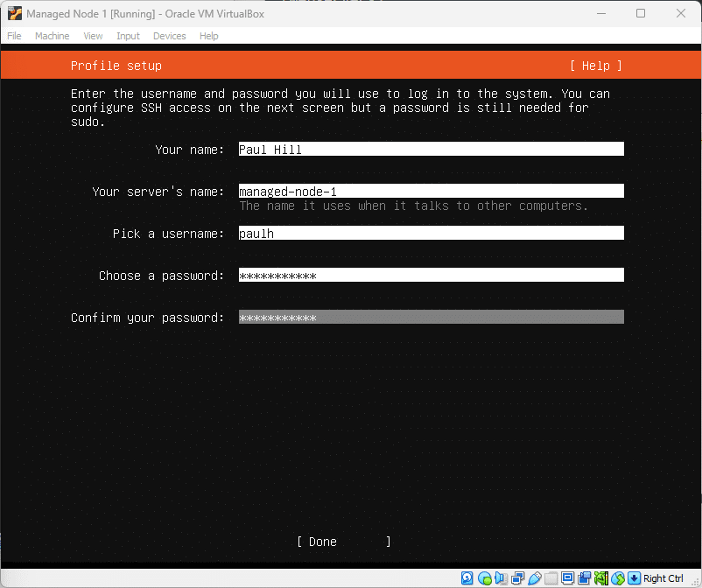The width and height of the screenshot is (702, 588).
Task: Click the Choose a password field
Action: coord(431,276)
